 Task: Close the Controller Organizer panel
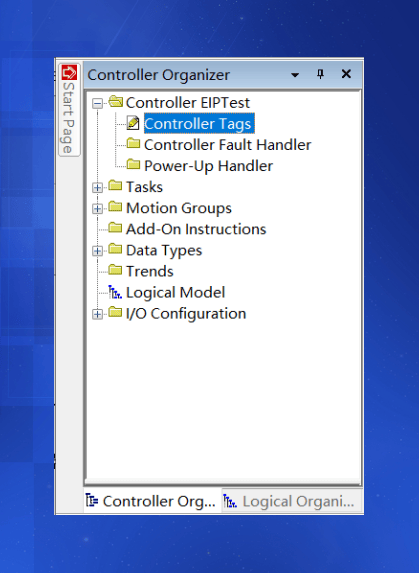[346, 74]
